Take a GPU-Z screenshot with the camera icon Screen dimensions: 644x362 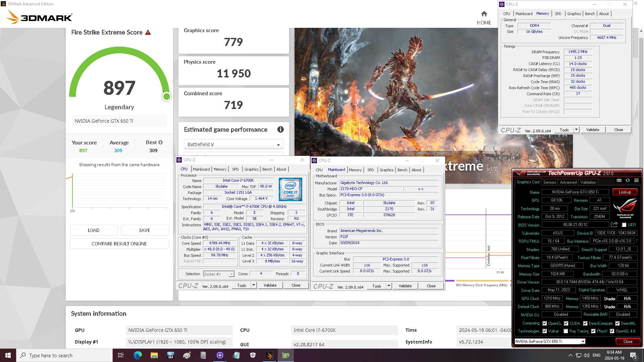[619, 180]
